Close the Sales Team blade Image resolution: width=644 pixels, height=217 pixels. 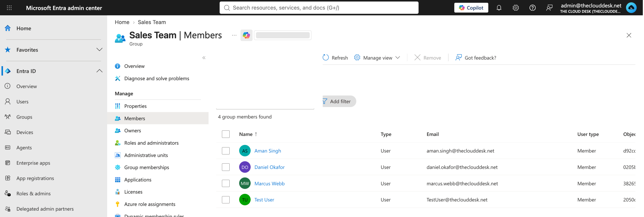coord(630,35)
